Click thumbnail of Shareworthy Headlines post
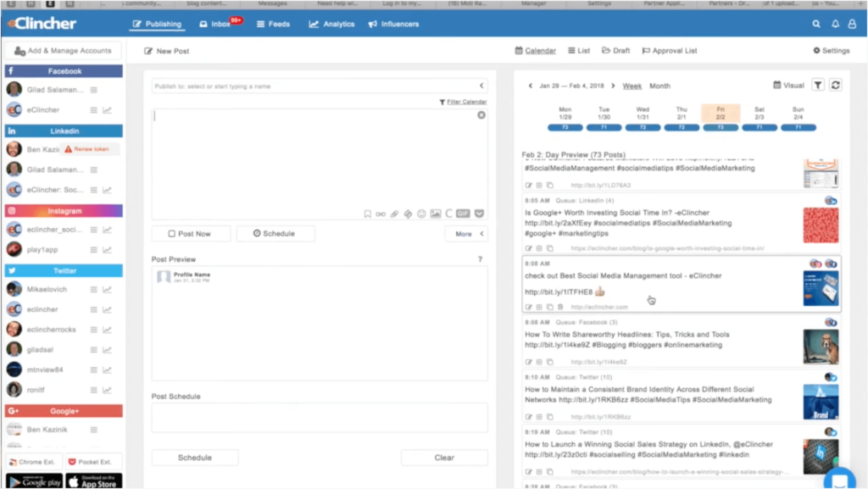 (x=821, y=347)
